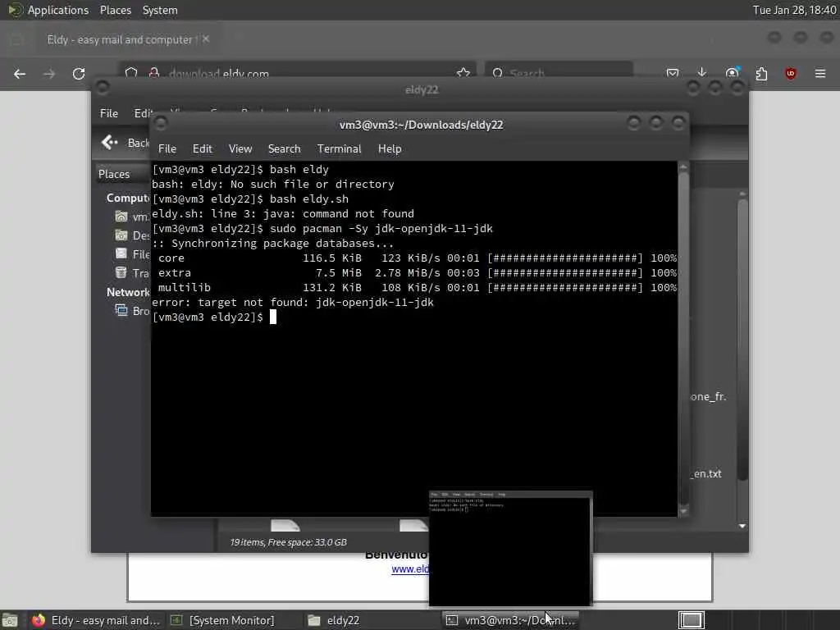
Task: Click the Network heading in sidebar
Action: point(128,293)
